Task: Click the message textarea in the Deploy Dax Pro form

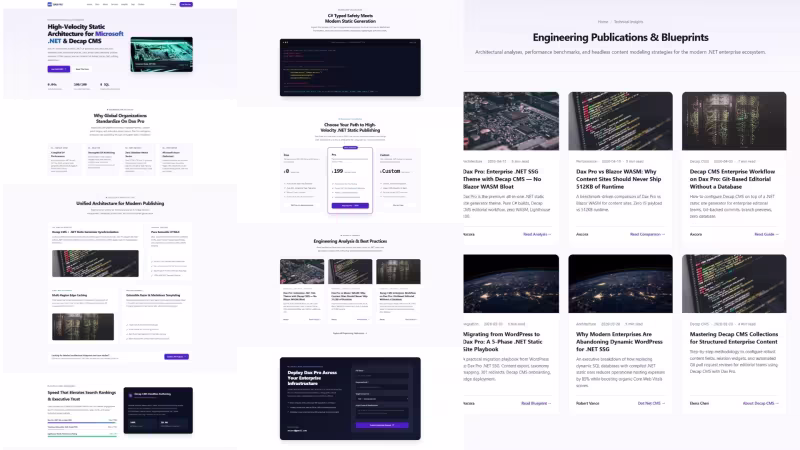Action: point(382,412)
